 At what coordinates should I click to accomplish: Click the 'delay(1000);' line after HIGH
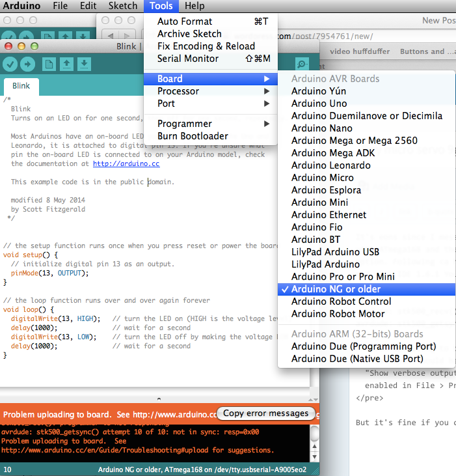coord(34,328)
